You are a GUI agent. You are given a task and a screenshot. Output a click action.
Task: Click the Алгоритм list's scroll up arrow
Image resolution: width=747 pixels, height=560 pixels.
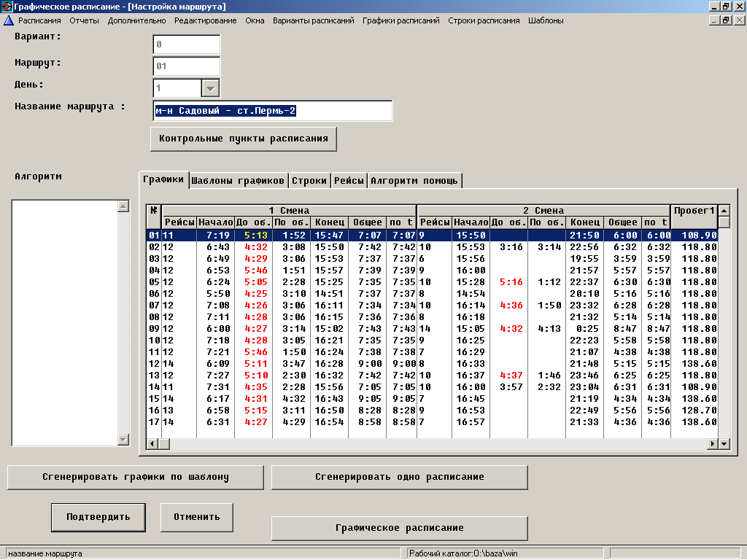pyautogui.click(x=123, y=206)
